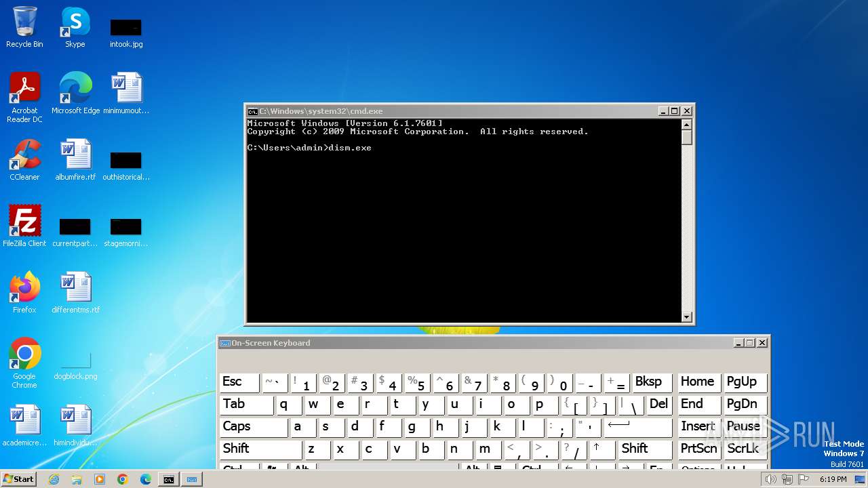868x488 pixels.
Task: Toggle the Insert key
Action: click(698, 426)
